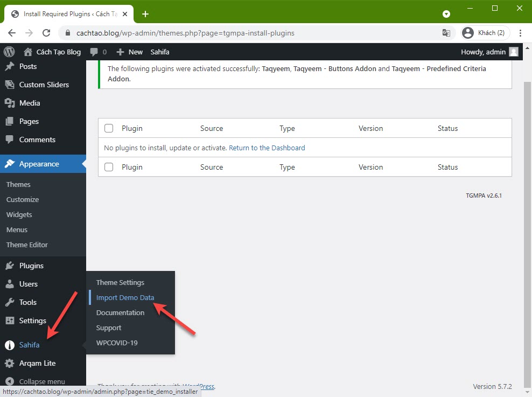This screenshot has height=397, width=532.
Task: Select Theme Settings in Sahifa submenu
Action: point(120,282)
